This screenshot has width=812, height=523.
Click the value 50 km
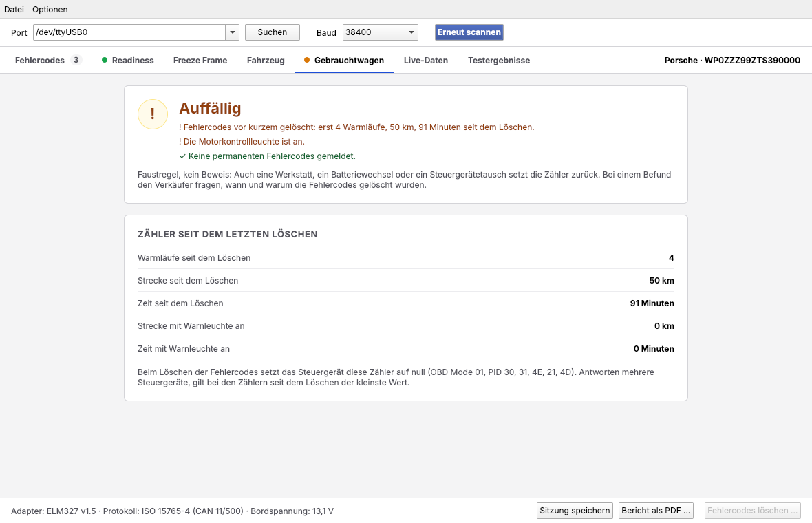[x=662, y=281]
